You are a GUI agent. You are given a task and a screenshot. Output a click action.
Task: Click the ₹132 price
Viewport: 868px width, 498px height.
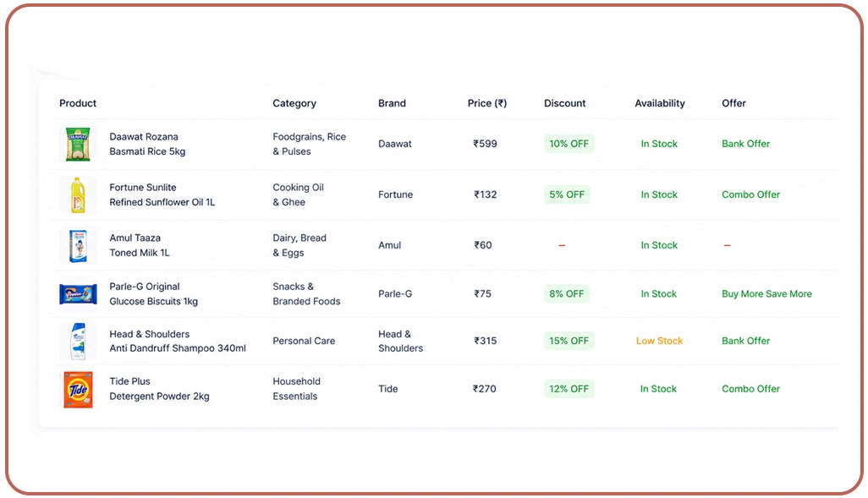pyautogui.click(x=485, y=194)
